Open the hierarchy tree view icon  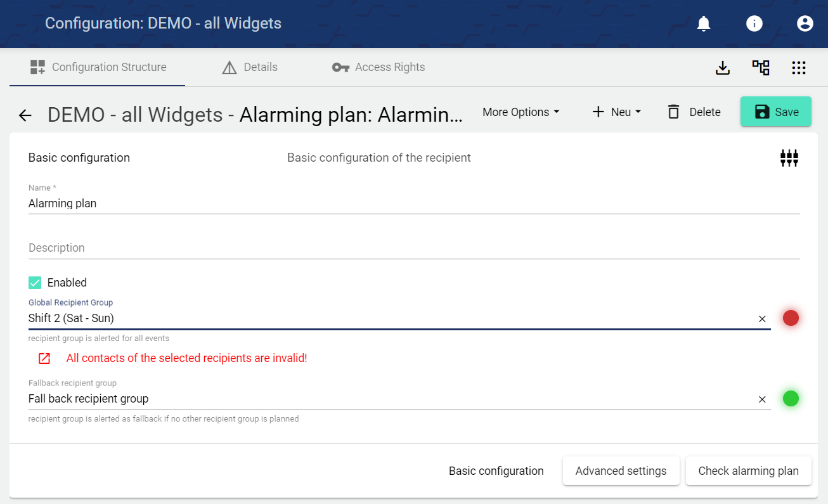[761, 68]
